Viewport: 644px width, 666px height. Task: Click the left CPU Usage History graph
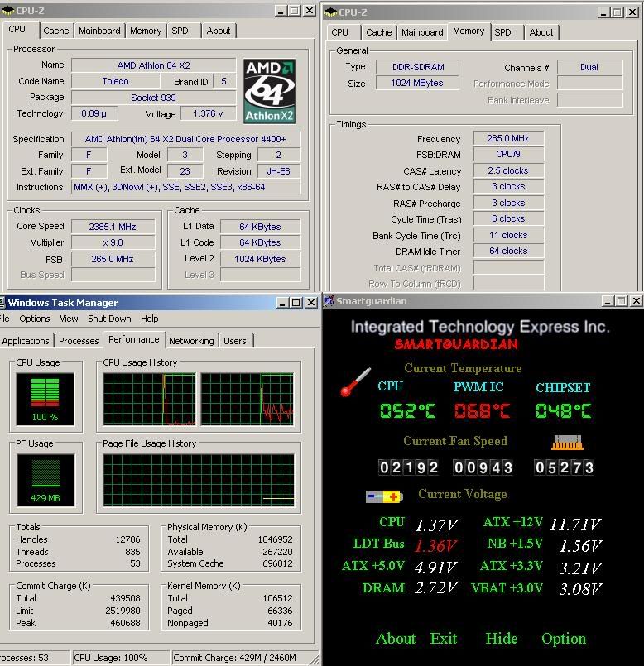point(150,400)
